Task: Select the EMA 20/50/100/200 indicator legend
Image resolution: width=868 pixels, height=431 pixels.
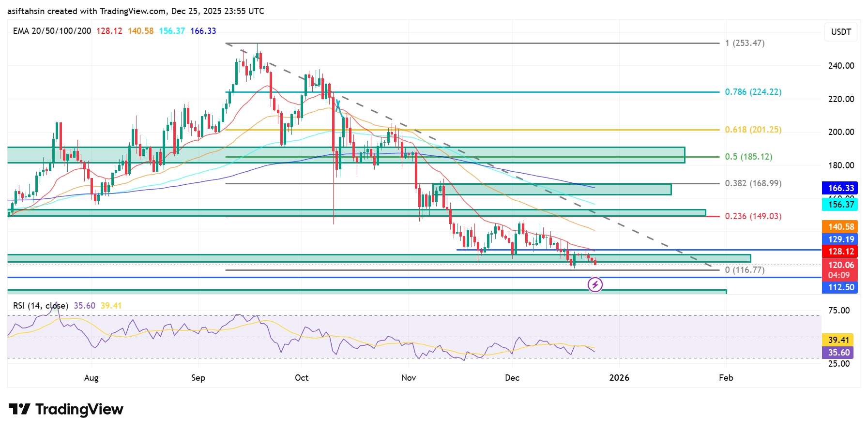Action: 52,31
